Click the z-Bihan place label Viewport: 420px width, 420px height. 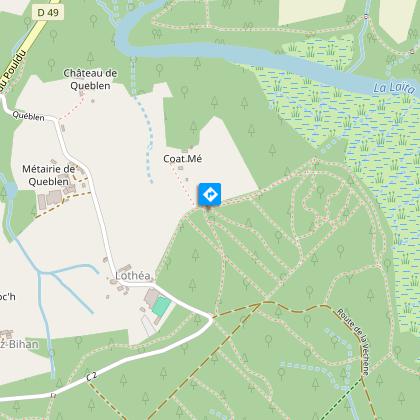19,344
